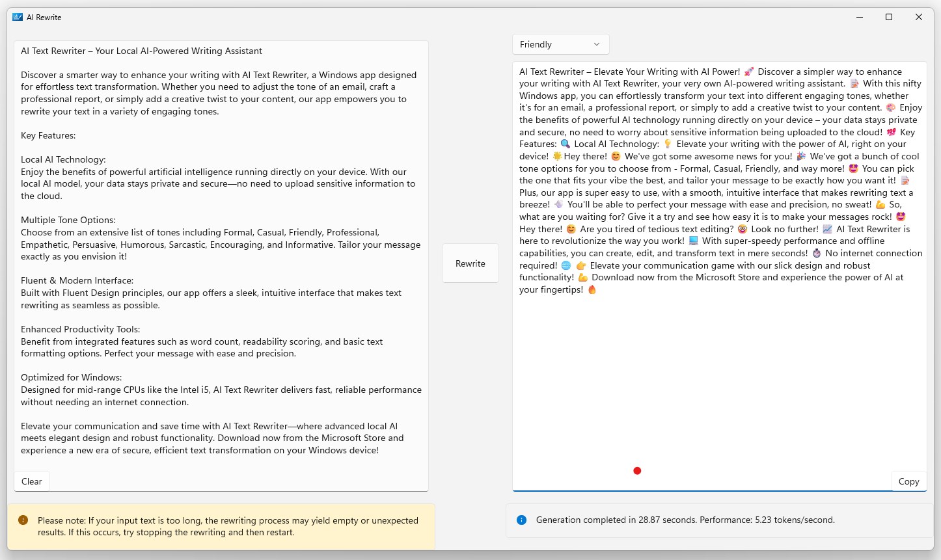Click the "Optimized for Windows:" heading

(x=72, y=377)
